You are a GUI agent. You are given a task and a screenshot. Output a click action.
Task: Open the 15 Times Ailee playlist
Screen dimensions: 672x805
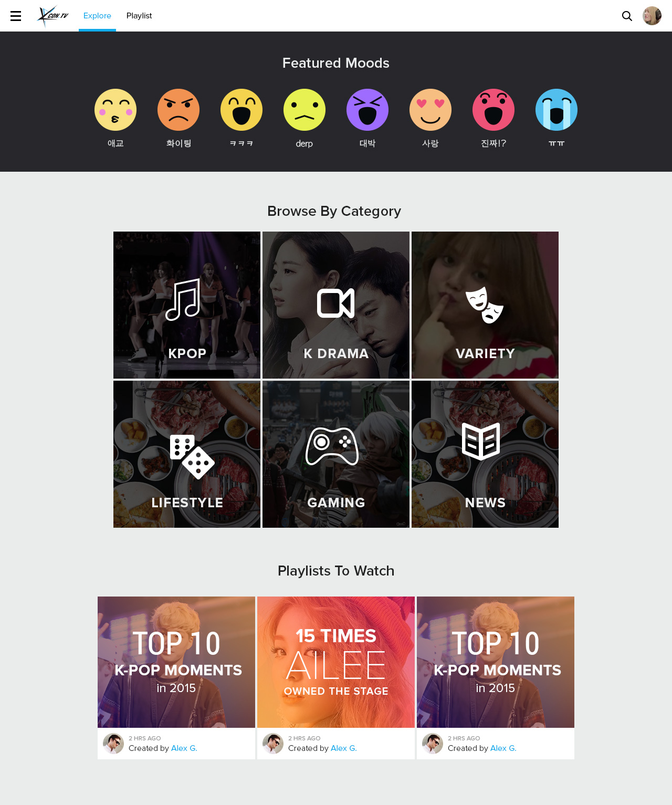pos(336,662)
